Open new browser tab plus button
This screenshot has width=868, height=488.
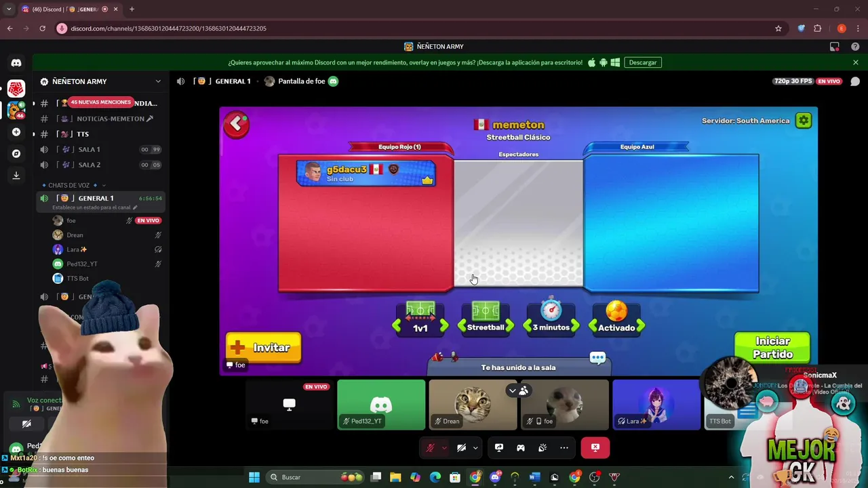(132, 9)
